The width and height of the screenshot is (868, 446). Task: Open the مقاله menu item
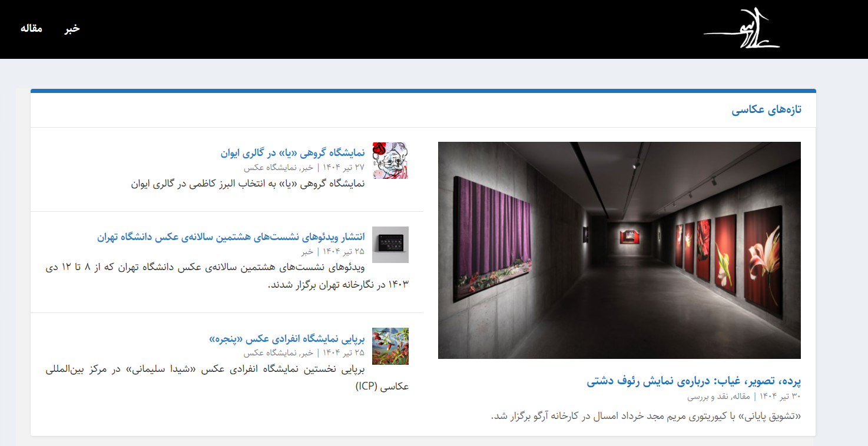click(31, 28)
